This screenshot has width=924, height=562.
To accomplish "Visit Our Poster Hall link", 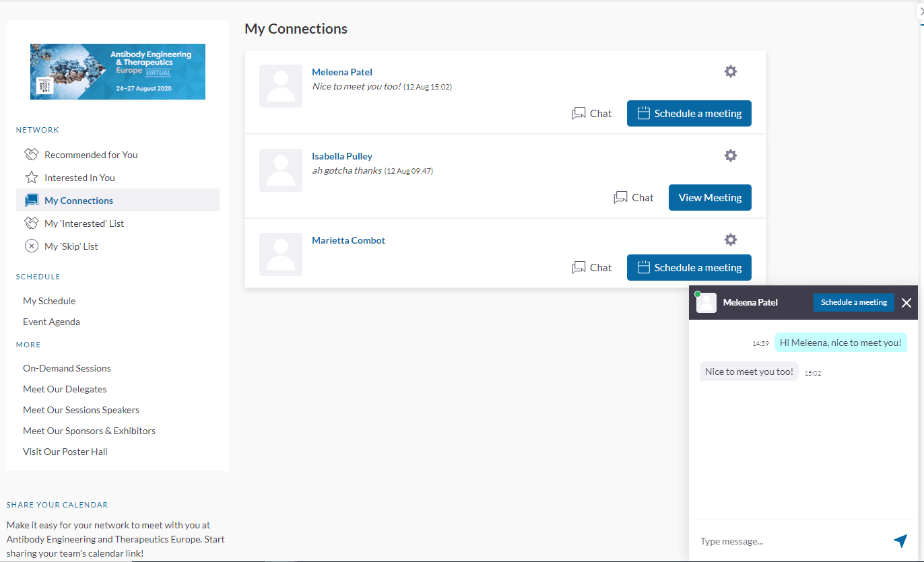I will [x=65, y=452].
